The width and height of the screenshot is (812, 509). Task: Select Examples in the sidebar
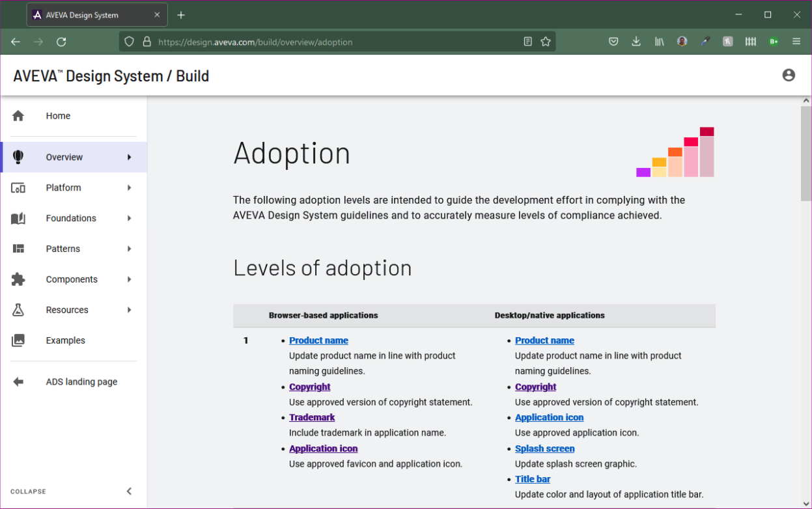coord(74,340)
